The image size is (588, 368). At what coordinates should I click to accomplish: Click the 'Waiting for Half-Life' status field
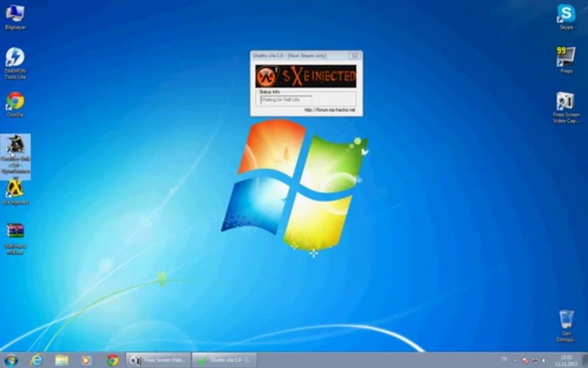click(x=286, y=100)
